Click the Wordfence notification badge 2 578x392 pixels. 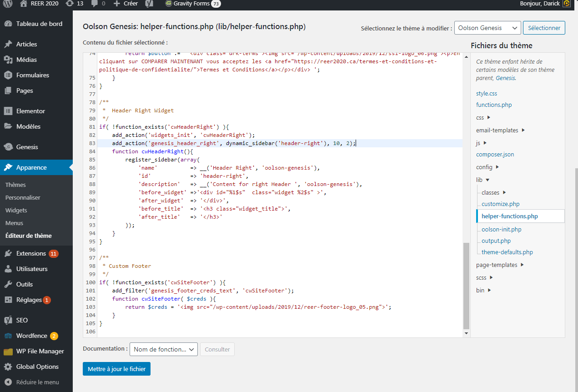pyautogui.click(x=54, y=336)
